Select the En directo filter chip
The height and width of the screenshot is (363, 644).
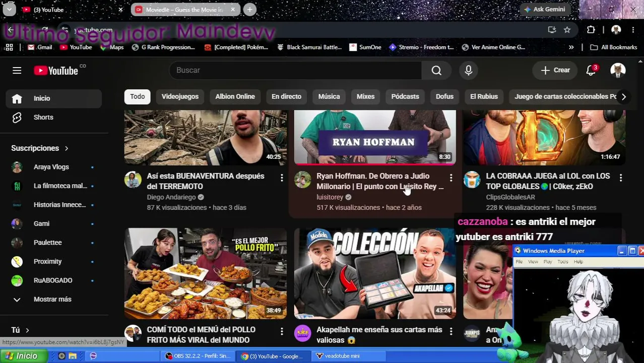(x=286, y=96)
